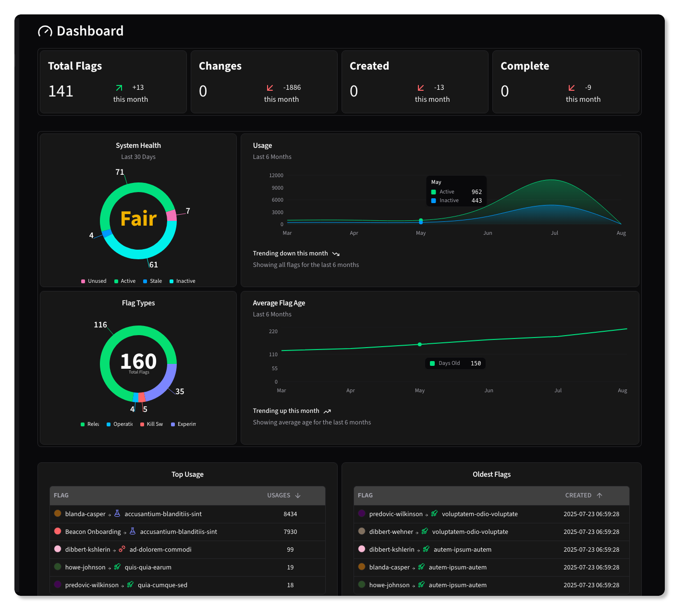Image resolution: width=685 pixels, height=616 pixels.
Task: Toggle the Unused legend in System Health chart
Action: 94,281
